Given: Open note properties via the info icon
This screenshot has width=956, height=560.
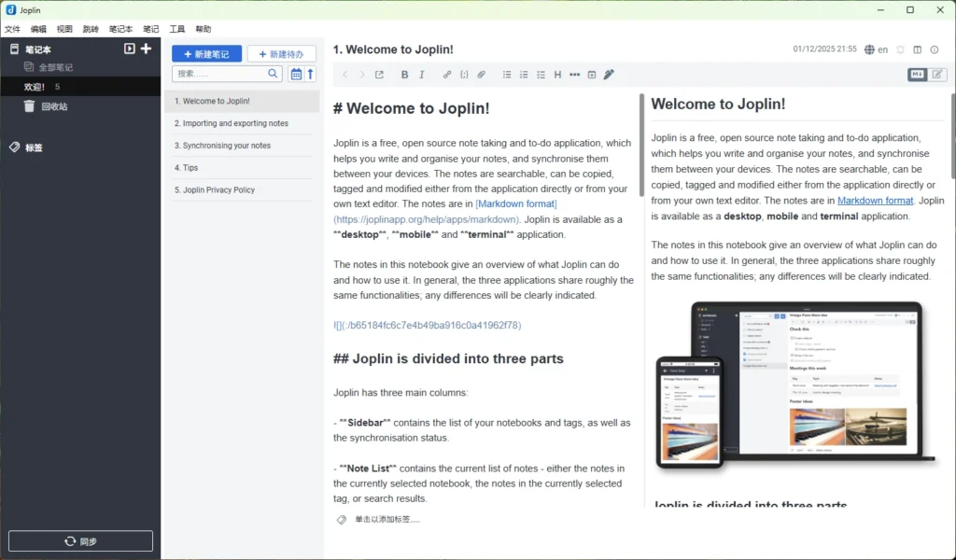Looking at the screenshot, I should coord(934,49).
